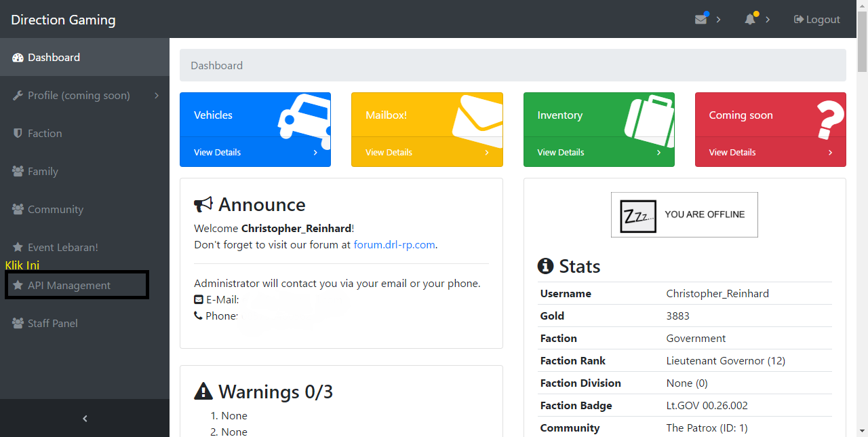Click the arrow on Vehicles card footer

tap(315, 153)
